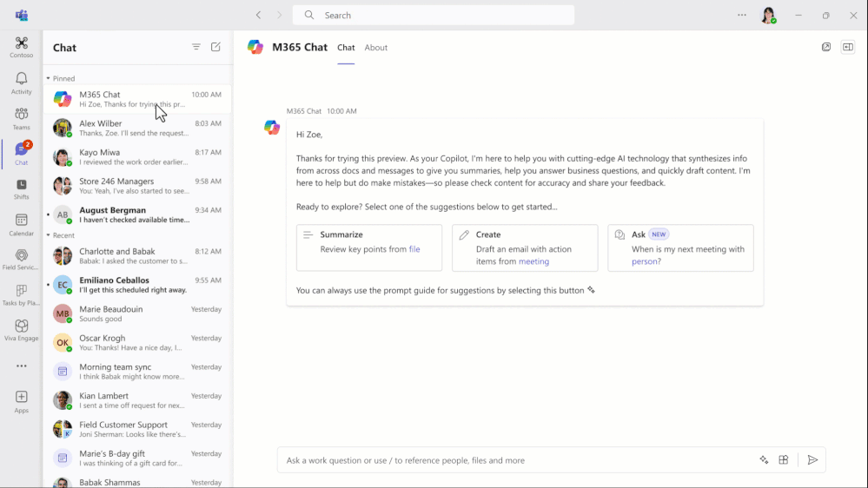Select the Ask suggestion card
This screenshot has width=868, height=488.
pyautogui.click(x=680, y=247)
